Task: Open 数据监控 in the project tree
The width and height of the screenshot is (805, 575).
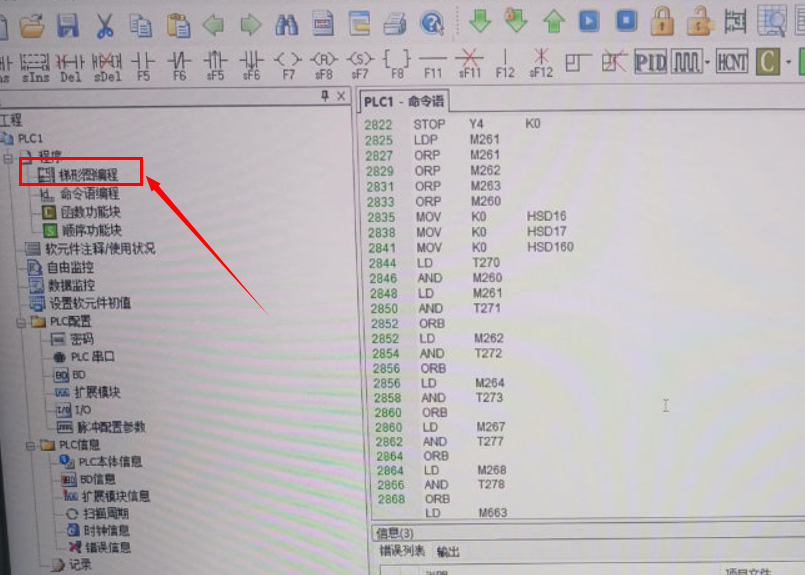Action: click(x=71, y=285)
